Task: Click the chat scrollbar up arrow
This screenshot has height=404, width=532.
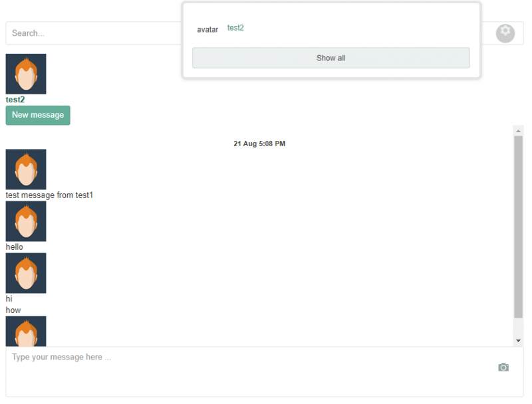Action: pos(518,131)
